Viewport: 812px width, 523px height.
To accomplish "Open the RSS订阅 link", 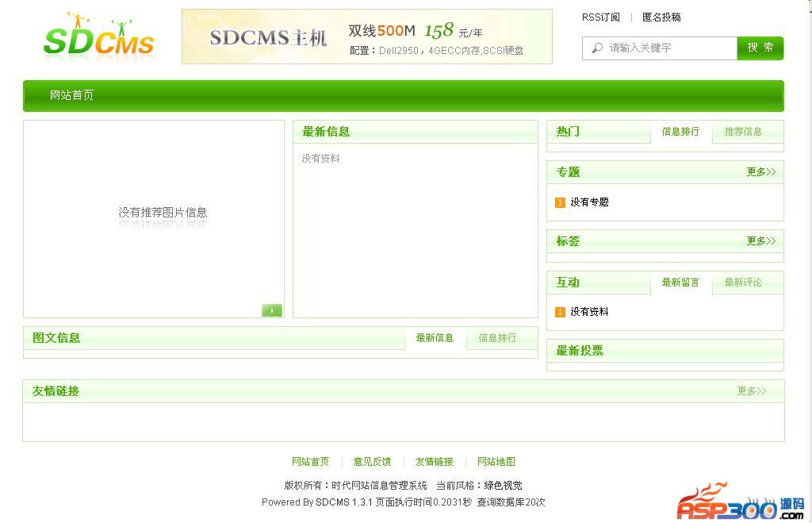I will coord(601,17).
